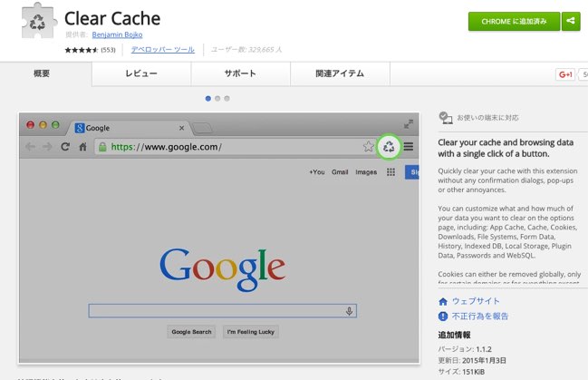Viewport: 588px width, 380px height.
Task: Click the green zoom traffic light button
Action: coord(55,124)
